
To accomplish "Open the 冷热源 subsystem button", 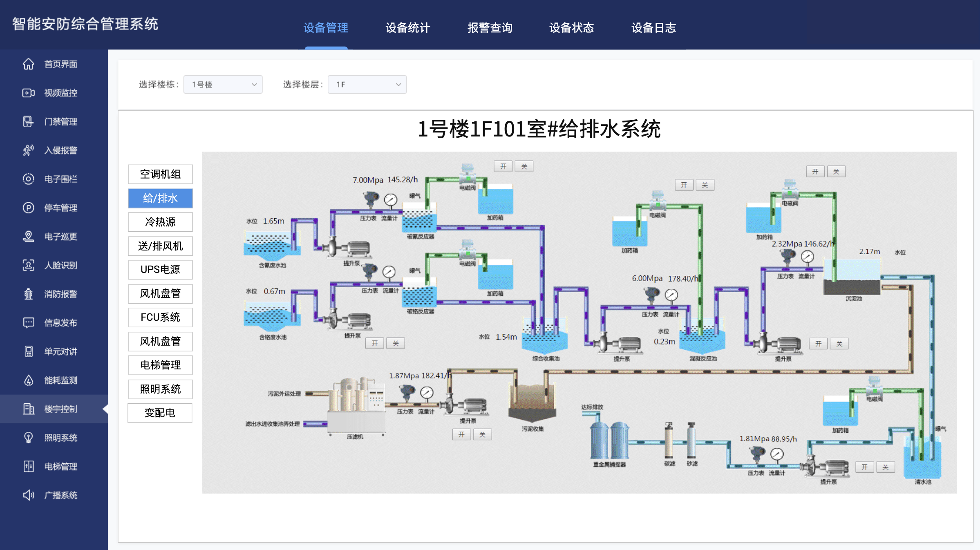I will [x=160, y=222].
